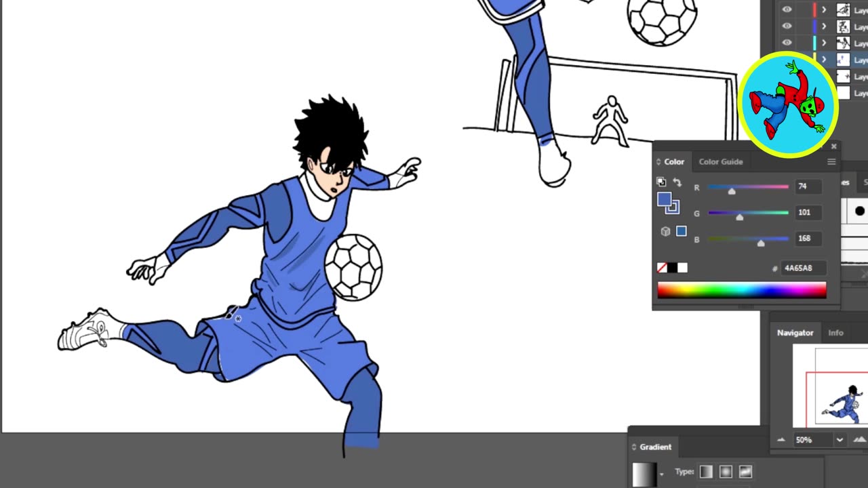Choose Linear Gradient type icon
Viewport: 868px width, 488px height.
(x=706, y=472)
